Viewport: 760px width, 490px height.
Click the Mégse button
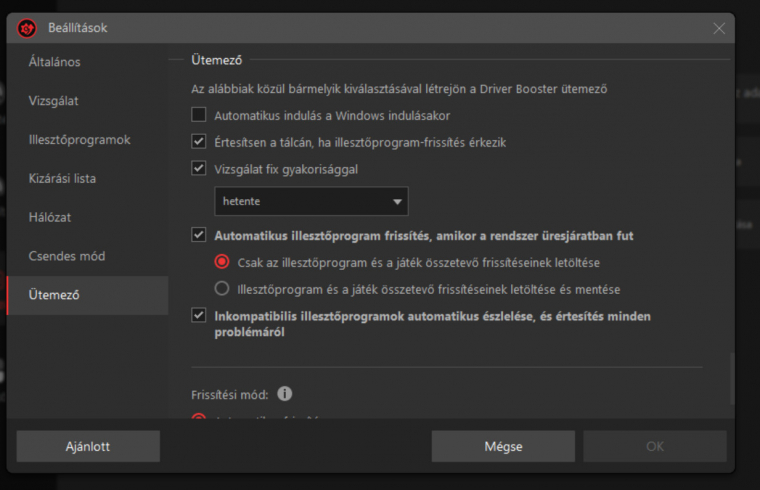(x=503, y=446)
